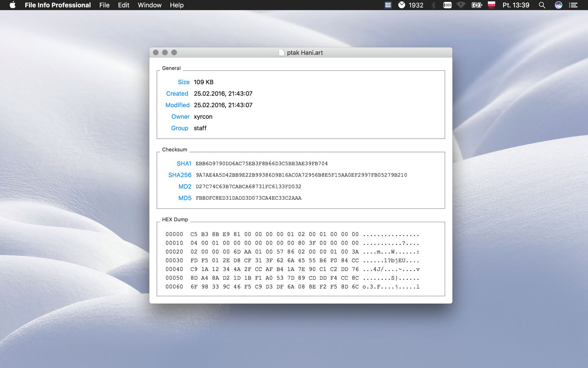Open the Wi-Fi status icon

(x=461, y=5)
